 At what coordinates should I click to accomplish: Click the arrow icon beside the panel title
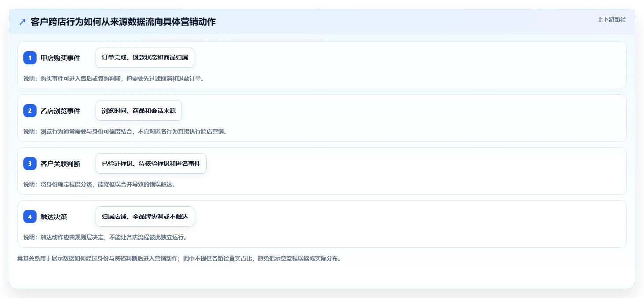pos(22,22)
